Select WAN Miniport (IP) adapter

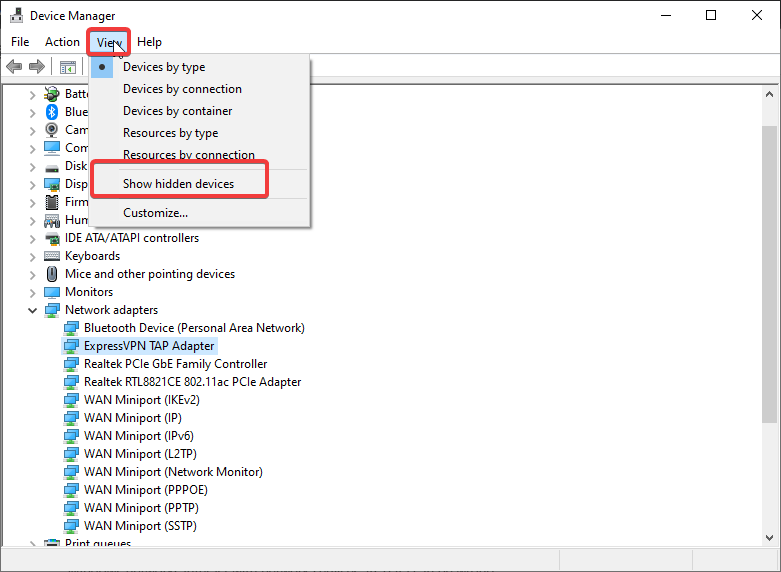click(x=132, y=418)
